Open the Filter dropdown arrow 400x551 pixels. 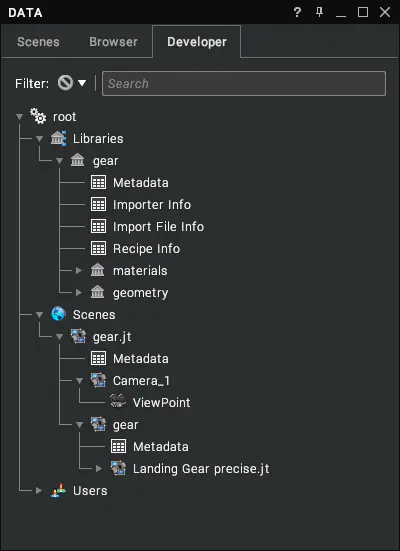click(82, 83)
